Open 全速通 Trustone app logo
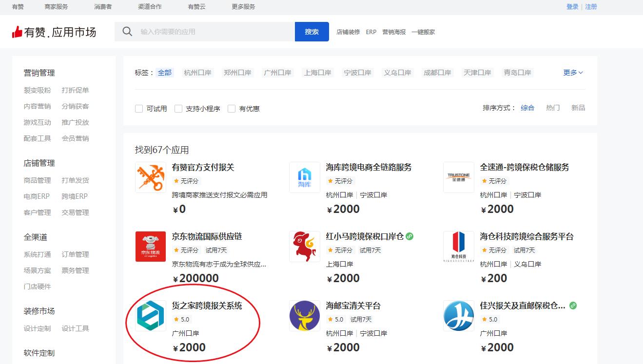 [x=459, y=177]
